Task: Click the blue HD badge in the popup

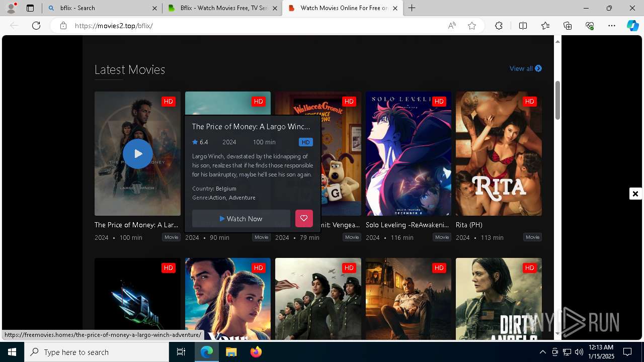Action: [305, 142]
